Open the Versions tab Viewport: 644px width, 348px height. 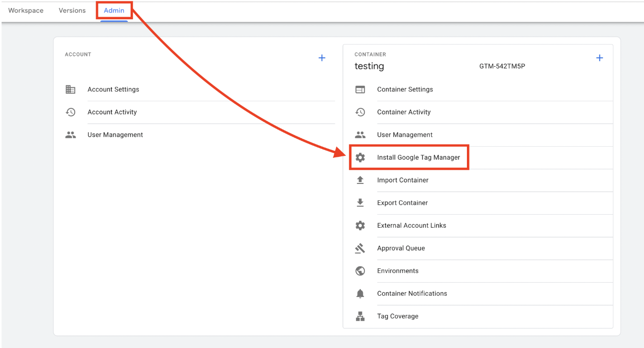point(72,10)
